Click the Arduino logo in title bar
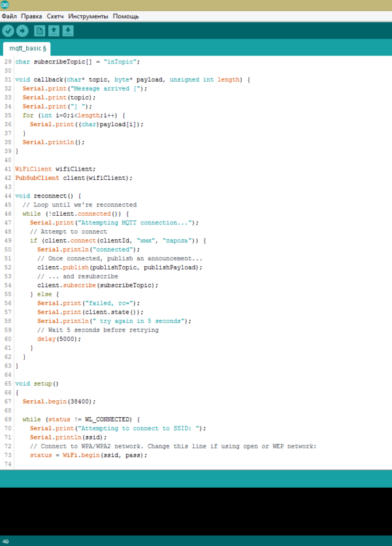Screen dimensions: 392x546 [x=5, y=5]
